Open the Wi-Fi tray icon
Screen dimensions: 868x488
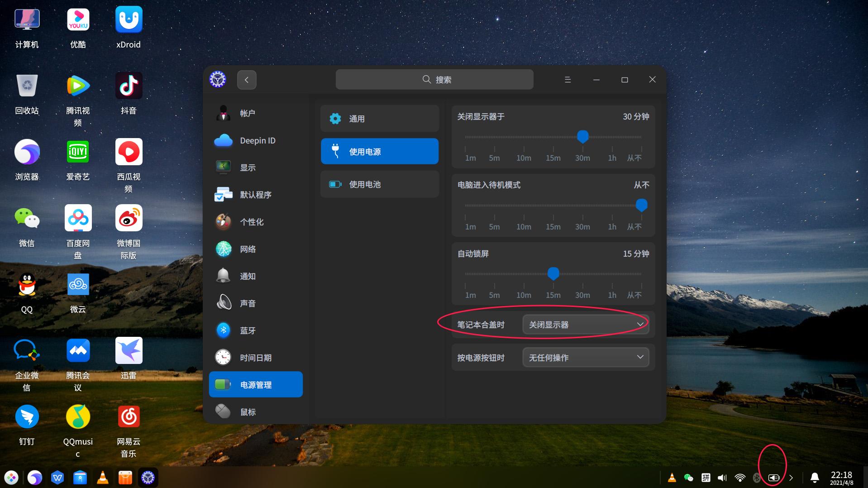pyautogui.click(x=740, y=478)
